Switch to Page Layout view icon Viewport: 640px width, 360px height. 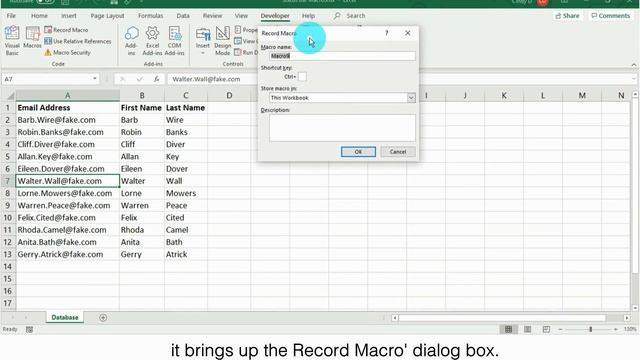coord(527,329)
